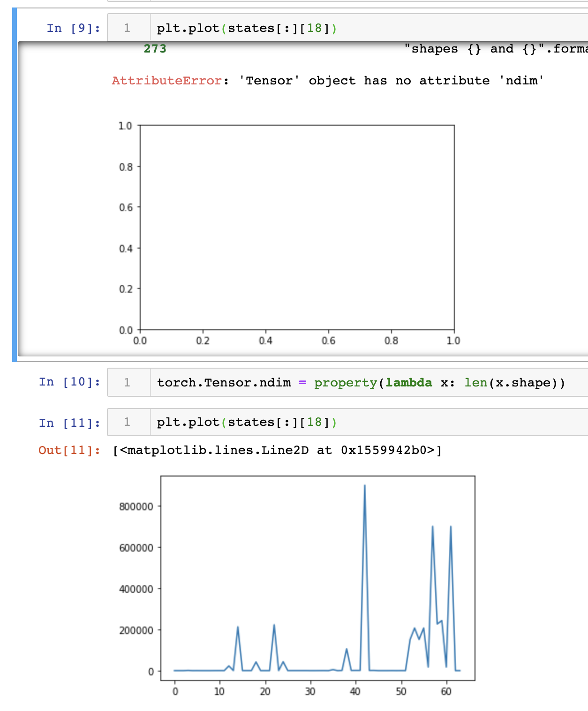588x711 pixels.
Task: Click line number 1 in cell 9
Action: point(128,28)
